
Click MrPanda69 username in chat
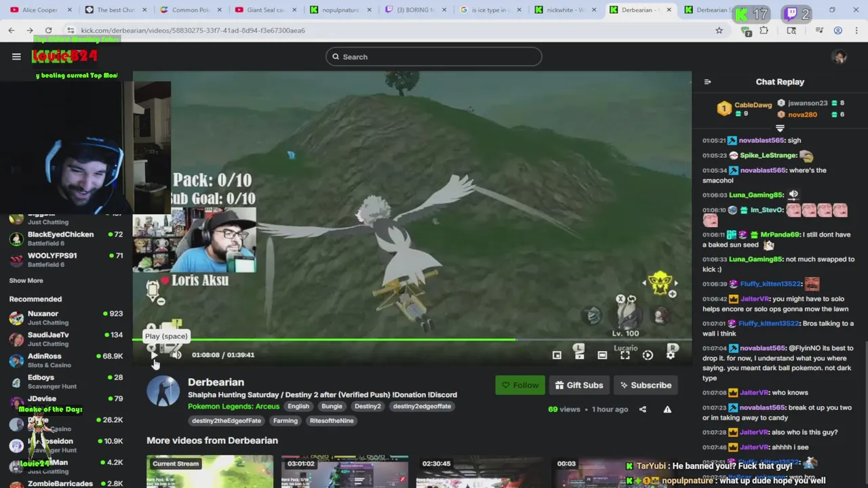(x=781, y=235)
